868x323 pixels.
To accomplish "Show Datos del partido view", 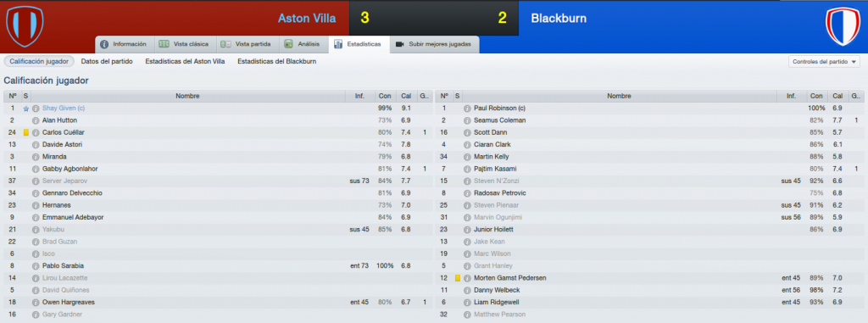I will 107,62.
